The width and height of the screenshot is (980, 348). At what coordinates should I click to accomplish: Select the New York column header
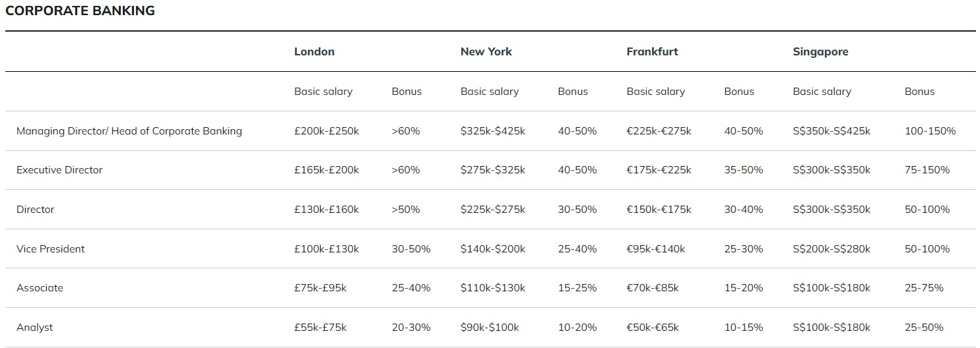point(486,51)
